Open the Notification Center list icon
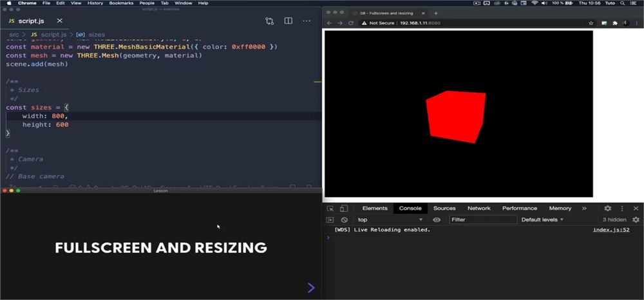Image resolution: width=644 pixels, height=300 pixels. [x=633, y=3]
